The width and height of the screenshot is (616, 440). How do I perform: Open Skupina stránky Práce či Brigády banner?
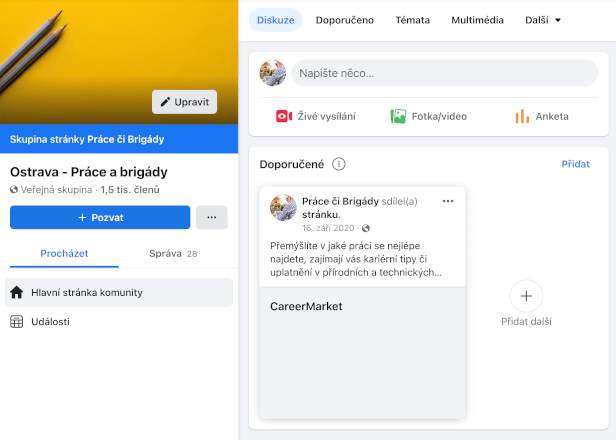point(119,139)
